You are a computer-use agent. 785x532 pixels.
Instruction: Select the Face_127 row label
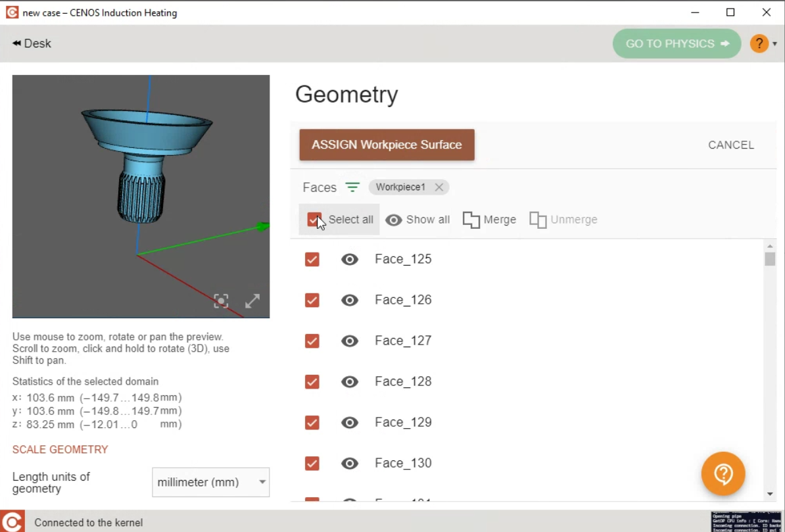(x=403, y=341)
